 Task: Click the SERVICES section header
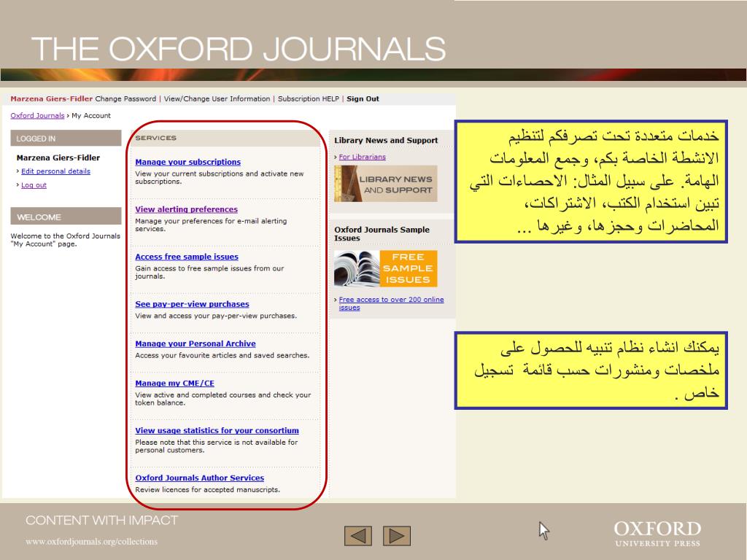pos(225,138)
